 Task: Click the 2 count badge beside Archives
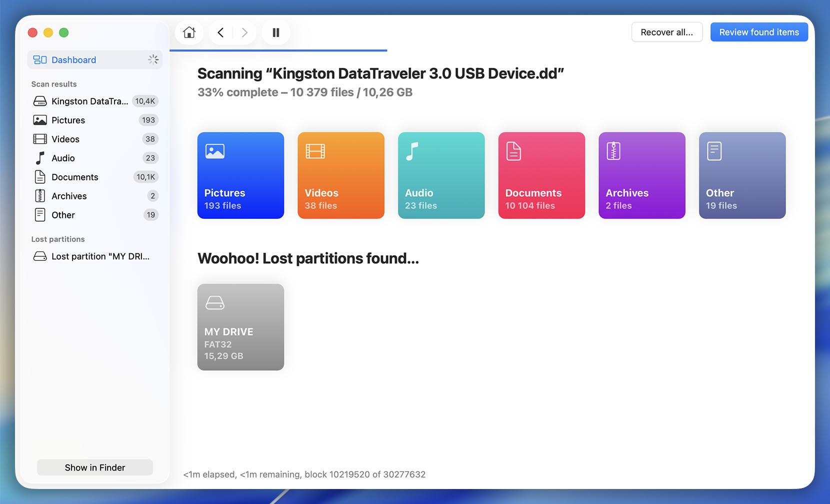153,196
